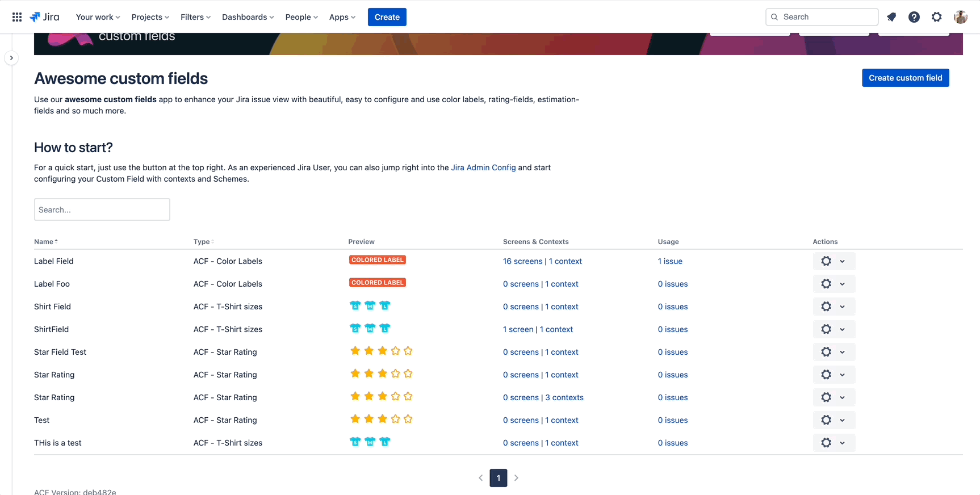Click the gear icon for THis is a test
Image resolution: width=980 pixels, height=495 pixels.
[826, 443]
